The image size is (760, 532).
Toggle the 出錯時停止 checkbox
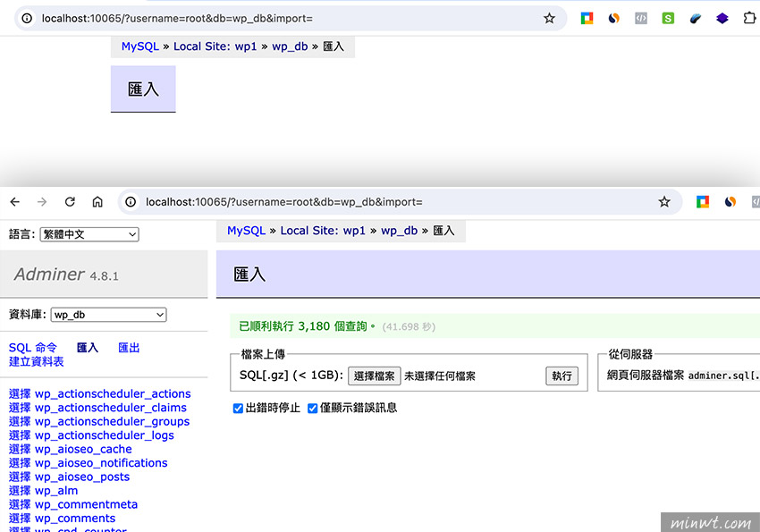(x=238, y=409)
